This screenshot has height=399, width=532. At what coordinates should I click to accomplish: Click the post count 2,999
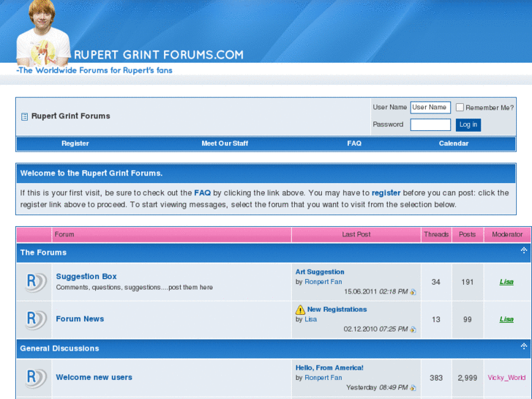pyautogui.click(x=467, y=378)
